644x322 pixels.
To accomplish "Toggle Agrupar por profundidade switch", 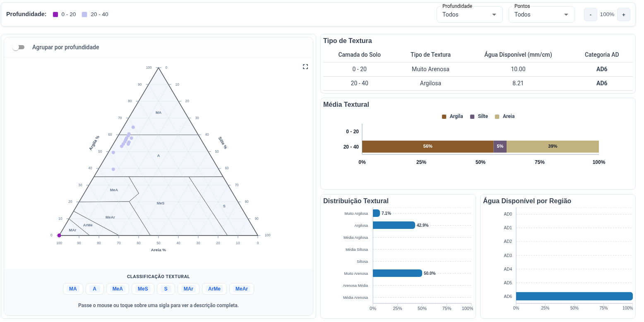I will click(x=18, y=47).
